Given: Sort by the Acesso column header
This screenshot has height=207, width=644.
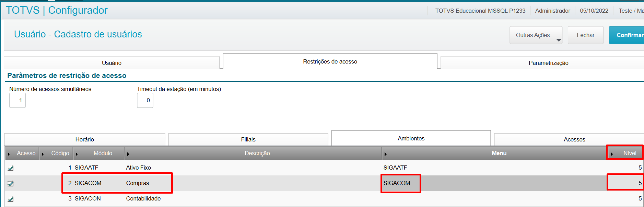Looking at the screenshot, I should coord(22,153).
